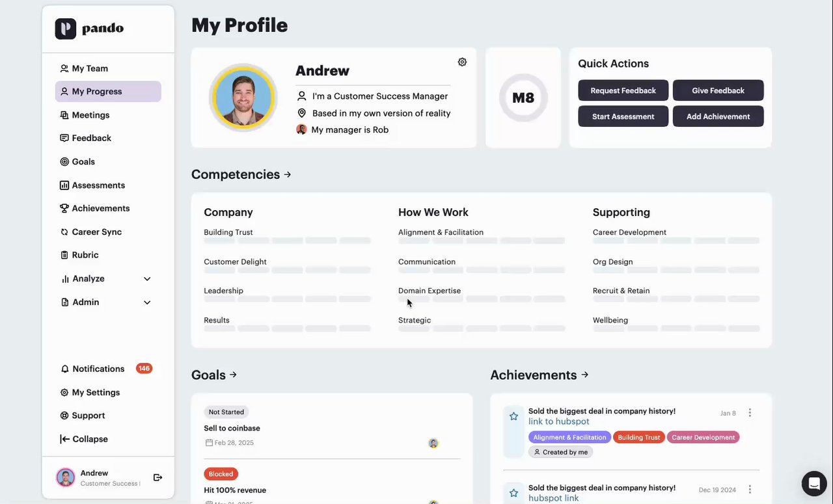Click the Pando logo icon
Screen dimensions: 833x504
(66, 29)
